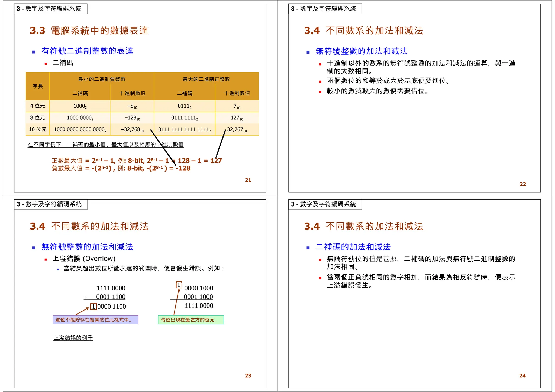Click the green note '借位出現在最左方的位元。'

point(191,320)
